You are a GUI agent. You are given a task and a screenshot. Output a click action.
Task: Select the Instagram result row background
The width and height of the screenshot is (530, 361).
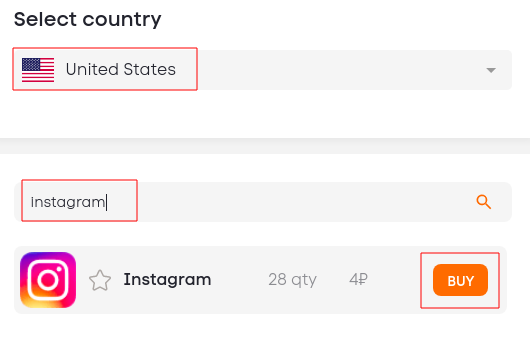pos(260,280)
